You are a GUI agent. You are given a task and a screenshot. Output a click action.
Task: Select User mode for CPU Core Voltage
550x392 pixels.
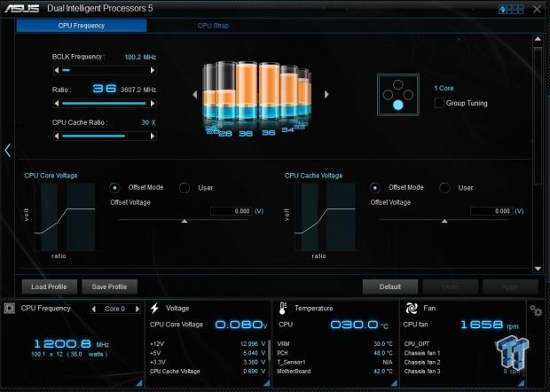click(185, 188)
